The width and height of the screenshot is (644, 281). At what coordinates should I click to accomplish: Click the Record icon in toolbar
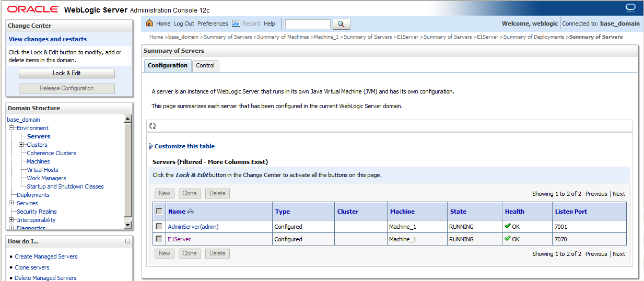pos(236,24)
